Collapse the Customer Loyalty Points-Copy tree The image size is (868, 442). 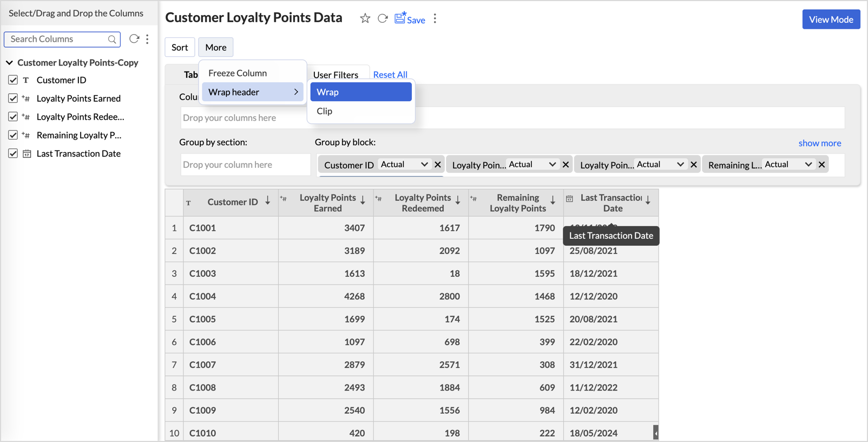point(10,63)
